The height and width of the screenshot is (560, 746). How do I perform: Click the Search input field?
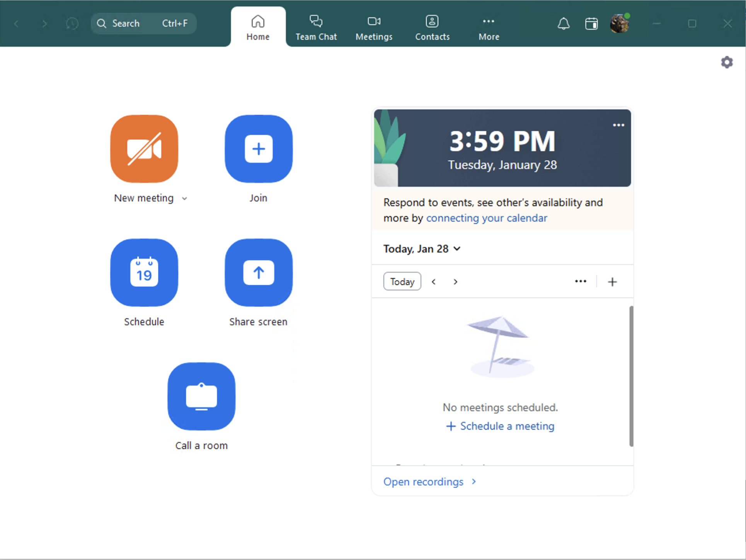coord(143,24)
